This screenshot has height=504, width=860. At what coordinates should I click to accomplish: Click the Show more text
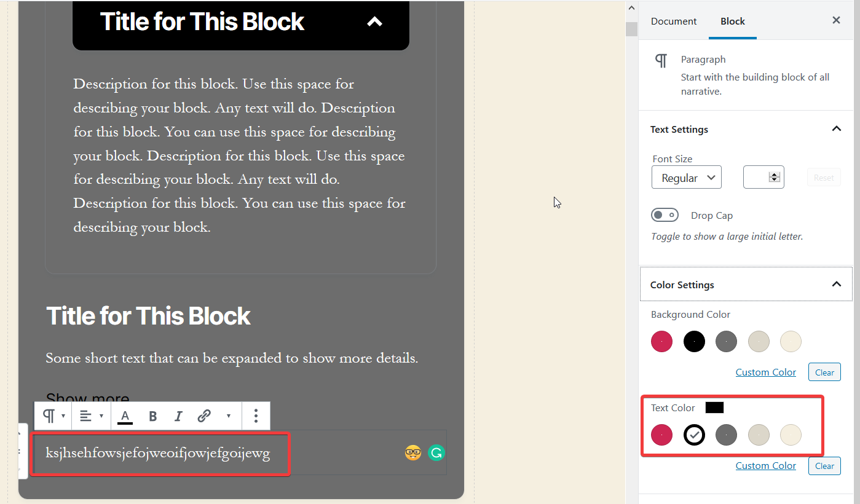(88, 398)
